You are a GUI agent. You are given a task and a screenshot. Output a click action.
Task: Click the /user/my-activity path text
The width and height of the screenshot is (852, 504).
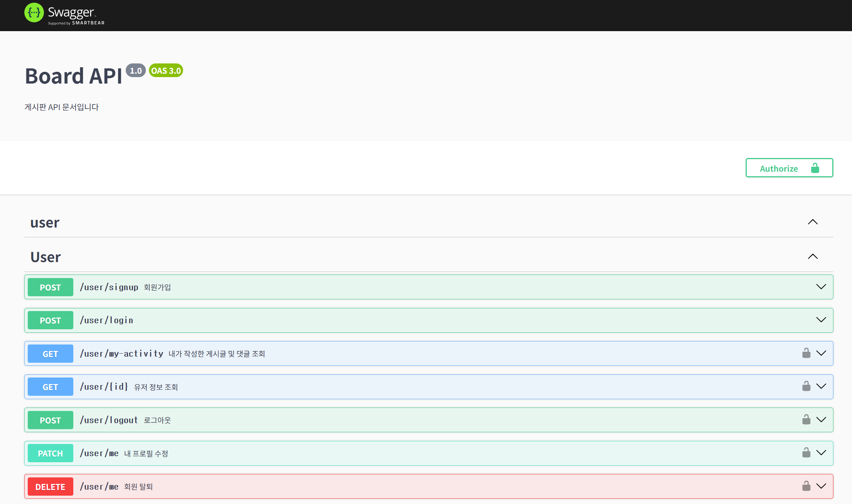[x=122, y=354]
